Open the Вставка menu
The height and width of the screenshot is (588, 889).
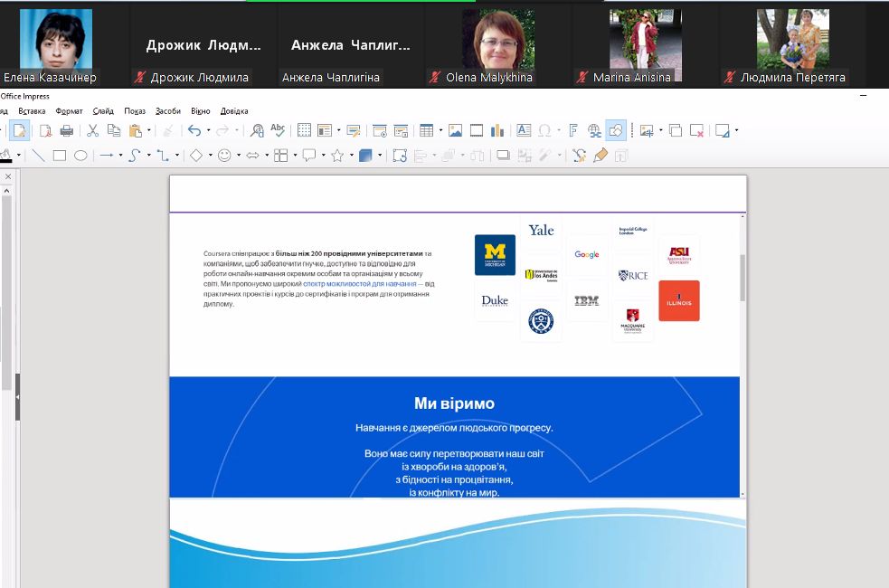(32, 111)
